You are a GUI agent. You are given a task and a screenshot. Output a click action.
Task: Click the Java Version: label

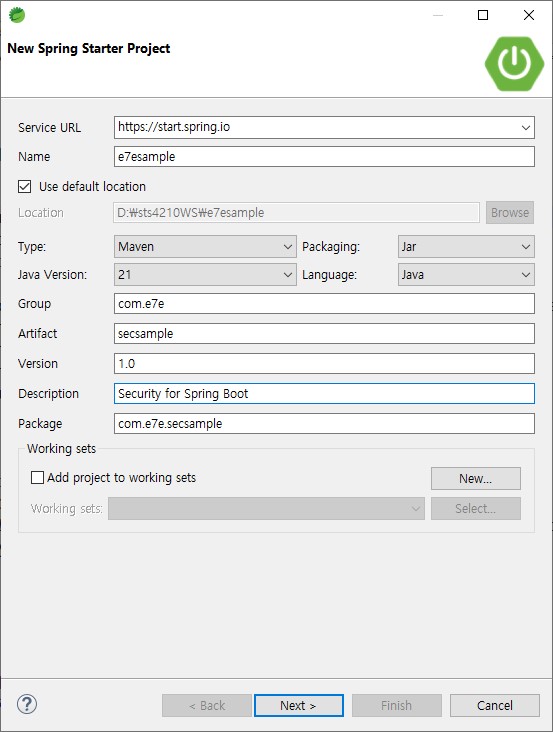[52, 274]
